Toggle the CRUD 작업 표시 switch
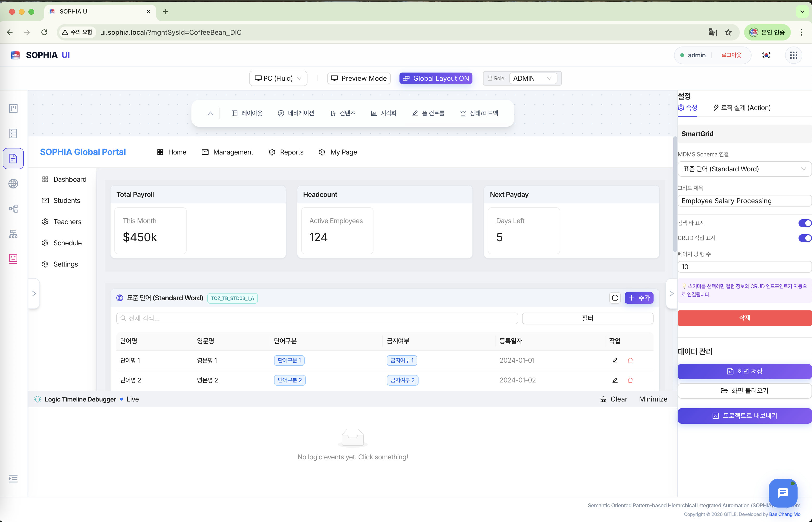Image resolution: width=812 pixels, height=522 pixels. click(x=805, y=238)
